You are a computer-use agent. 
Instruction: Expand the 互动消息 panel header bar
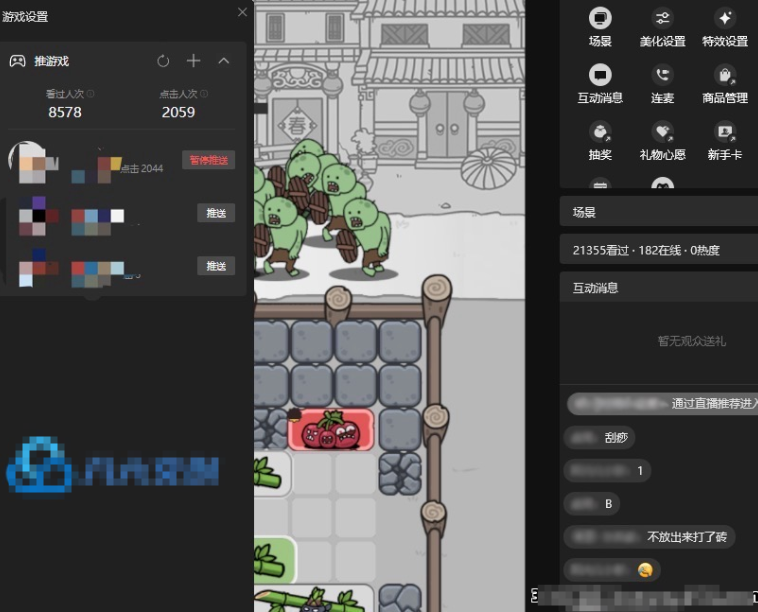[x=658, y=288]
